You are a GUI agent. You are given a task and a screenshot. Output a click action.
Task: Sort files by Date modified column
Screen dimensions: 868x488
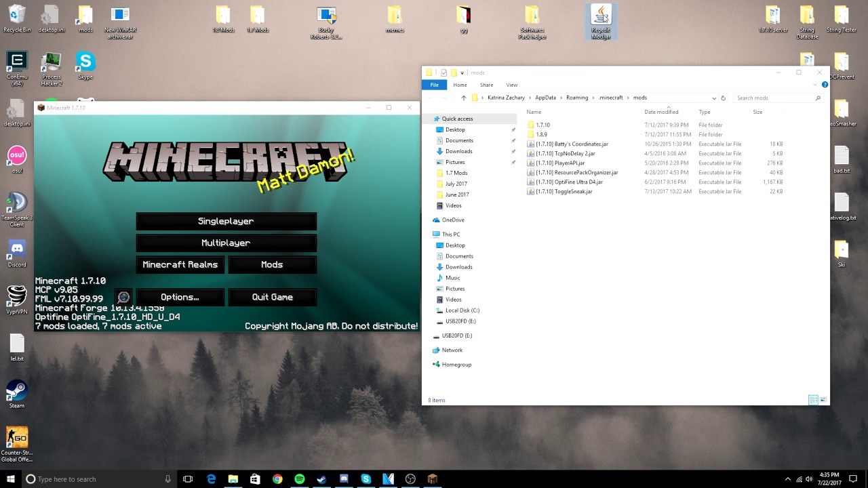click(661, 112)
